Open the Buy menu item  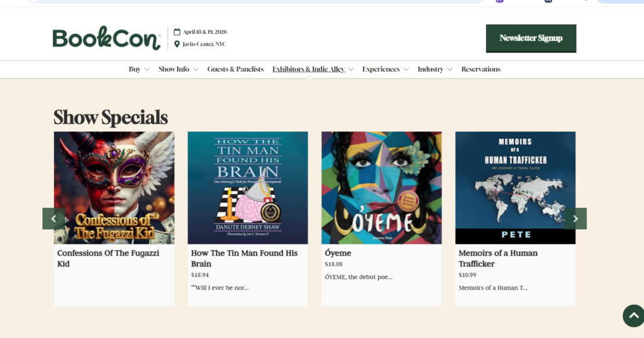135,69
